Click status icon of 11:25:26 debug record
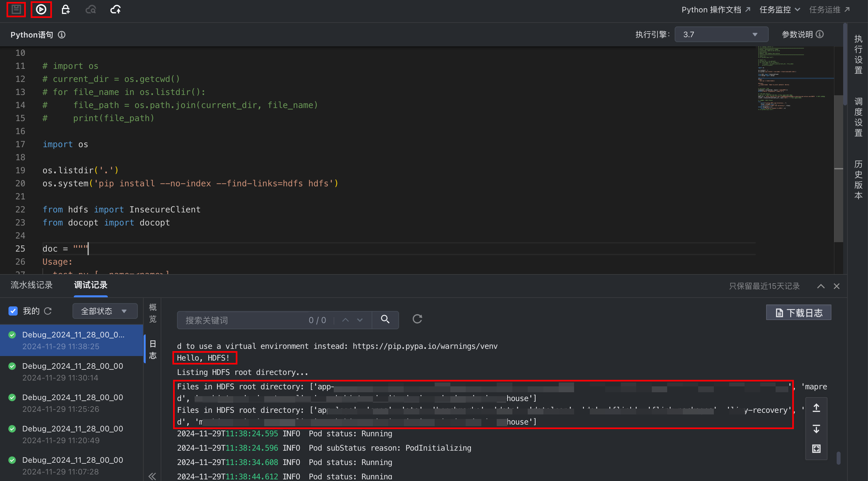Screen dimensions: 868x481 [x=12, y=397]
